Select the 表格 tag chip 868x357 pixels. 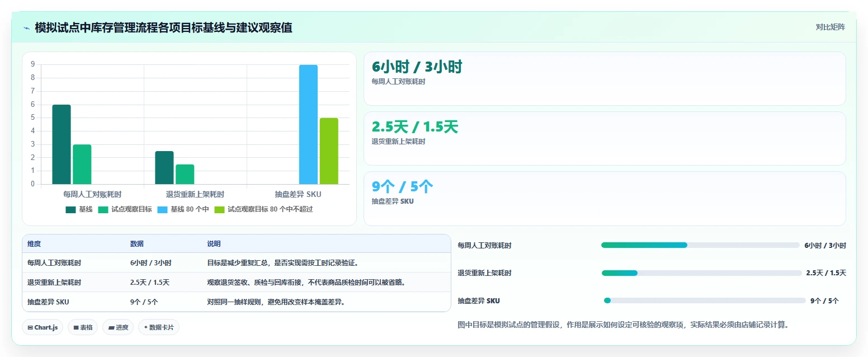tap(83, 327)
